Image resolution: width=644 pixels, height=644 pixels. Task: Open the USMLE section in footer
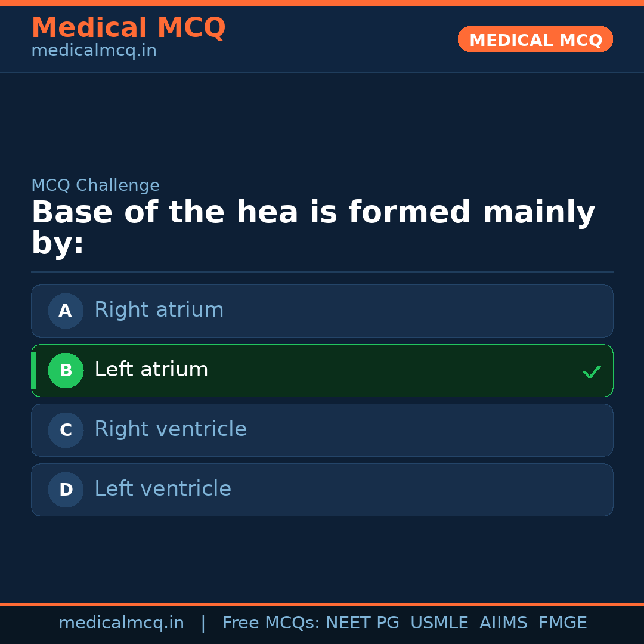439,622
